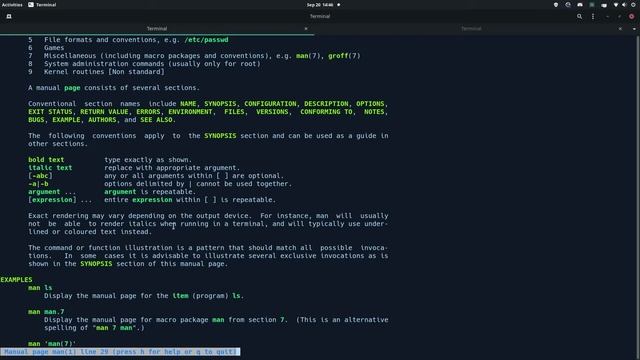Image resolution: width=640 pixels, height=360 pixels.
Task: Switch to the first Terminal tab
Action: tap(157, 29)
